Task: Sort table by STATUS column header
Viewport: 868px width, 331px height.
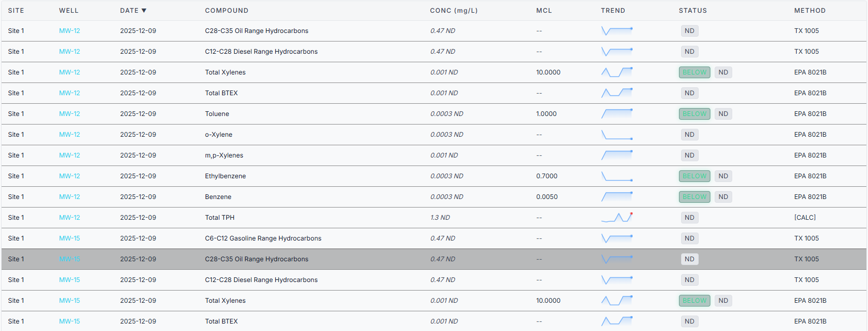Action: coord(692,11)
